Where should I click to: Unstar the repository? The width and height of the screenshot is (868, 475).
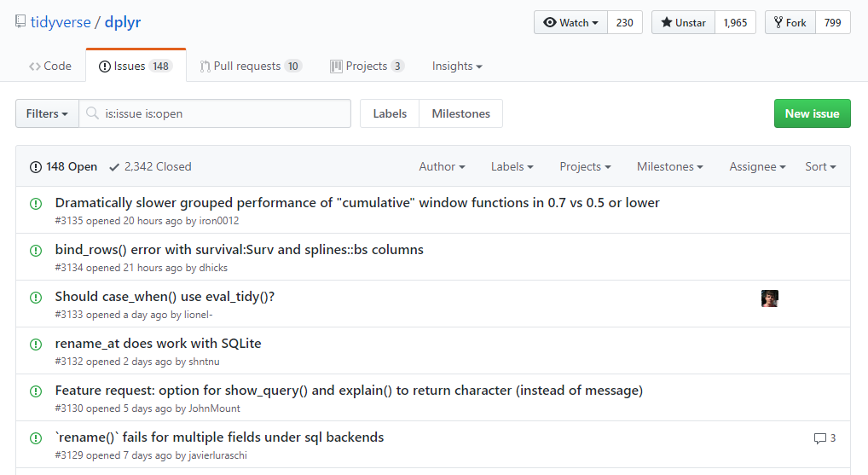coord(683,23)
